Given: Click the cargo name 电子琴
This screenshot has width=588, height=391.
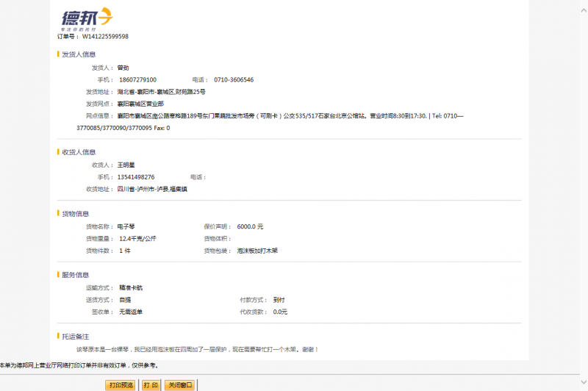Looking at the screenshot, I should pos(127,226).
